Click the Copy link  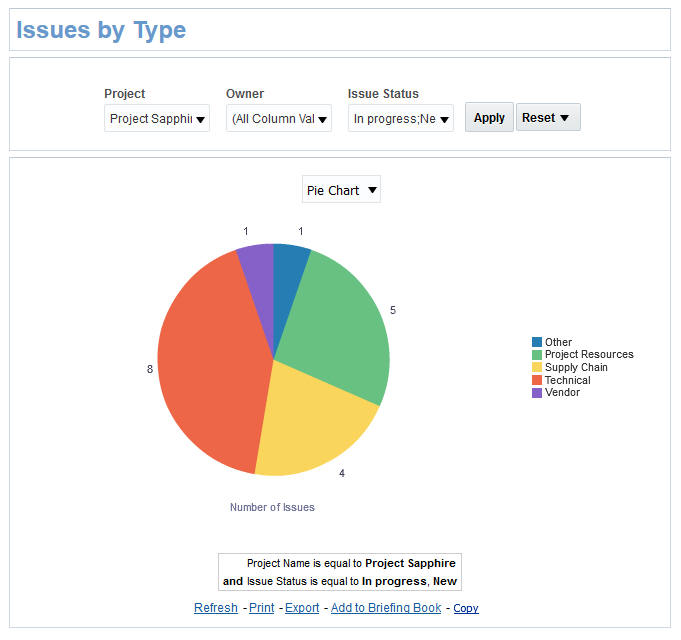466,608
